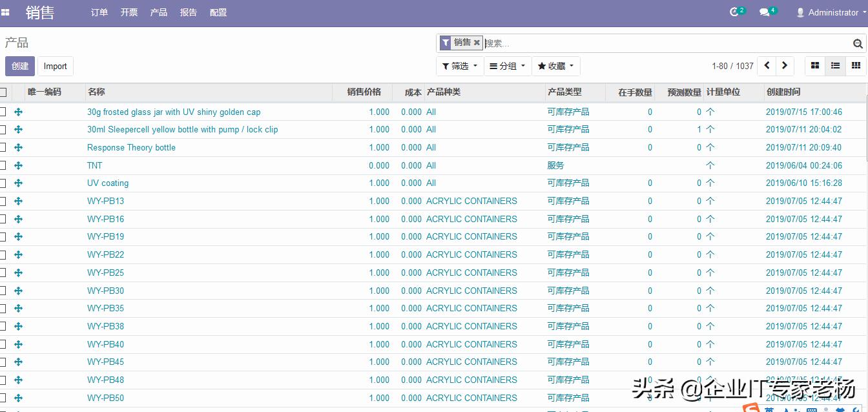Open the apps grid menu icon
The height and width of the screenshot is (412, 868).
[x=5, y=12]
